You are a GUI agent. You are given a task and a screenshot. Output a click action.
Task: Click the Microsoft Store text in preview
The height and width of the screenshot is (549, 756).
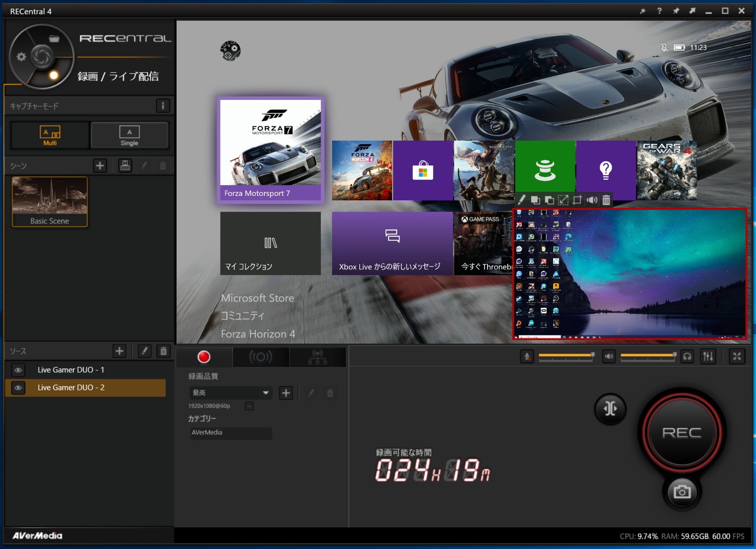pos(257,298)
